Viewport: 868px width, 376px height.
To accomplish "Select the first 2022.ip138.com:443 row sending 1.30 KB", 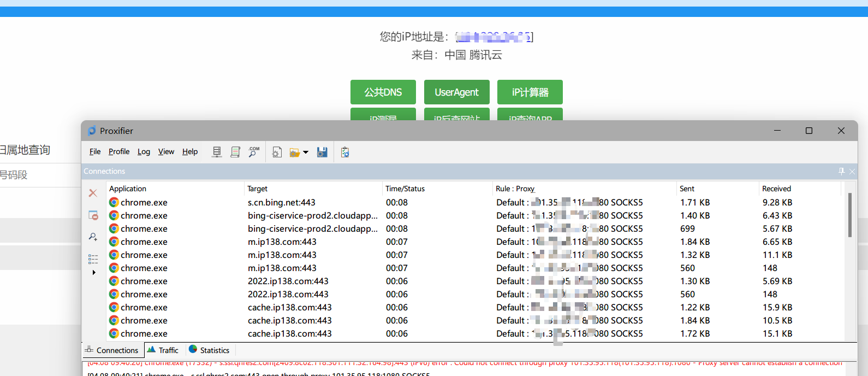I will tap(474, 281).
